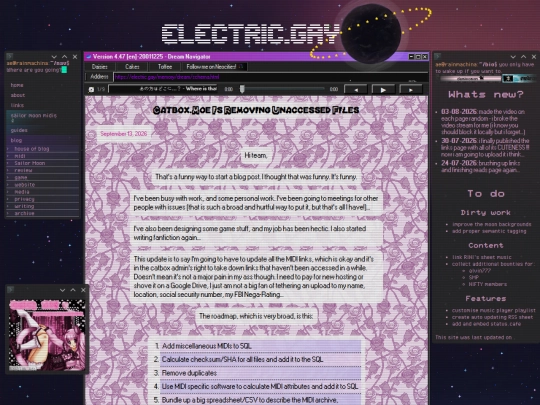This screenshot has height=405, width=540.
Task: Open the about link in the sidebar
Action: 18,95
